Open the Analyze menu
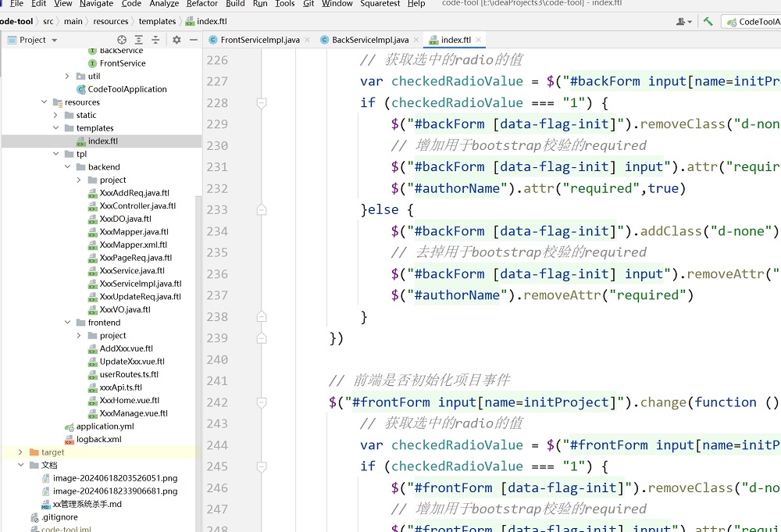The height and width of the screenshot is (532, 781). [x=164, y=3]
